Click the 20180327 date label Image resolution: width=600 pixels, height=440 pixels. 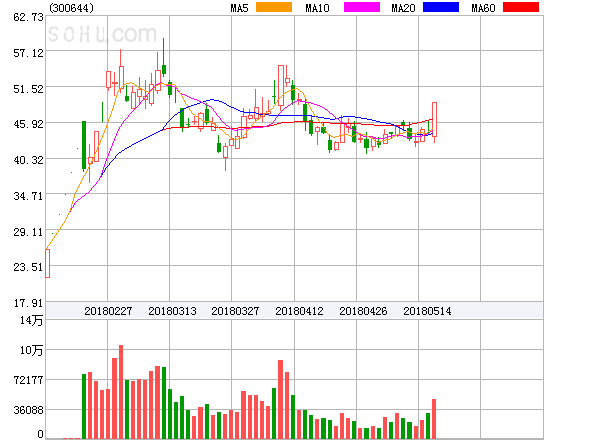235,311
